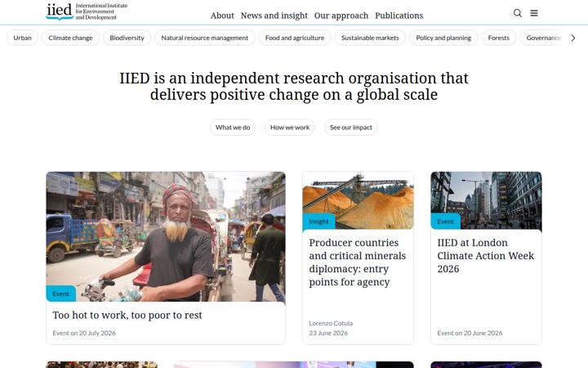Click the headline 'IIED is an independent research organisation'

point(294,87)
